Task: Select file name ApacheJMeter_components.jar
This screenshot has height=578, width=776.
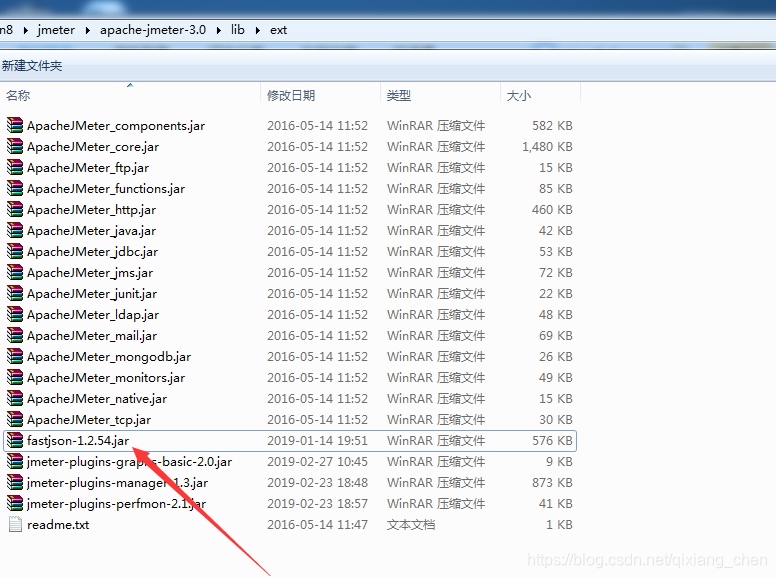Action: pos(116,126)
